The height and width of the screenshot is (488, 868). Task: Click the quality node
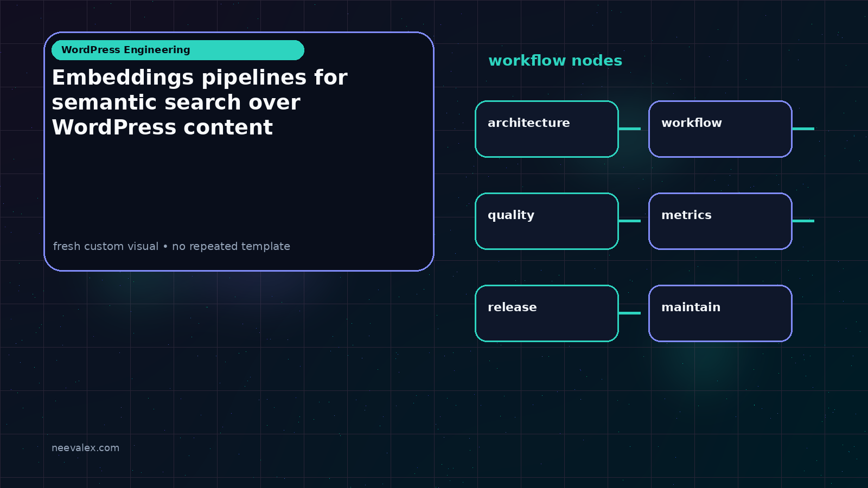[547, 221]
